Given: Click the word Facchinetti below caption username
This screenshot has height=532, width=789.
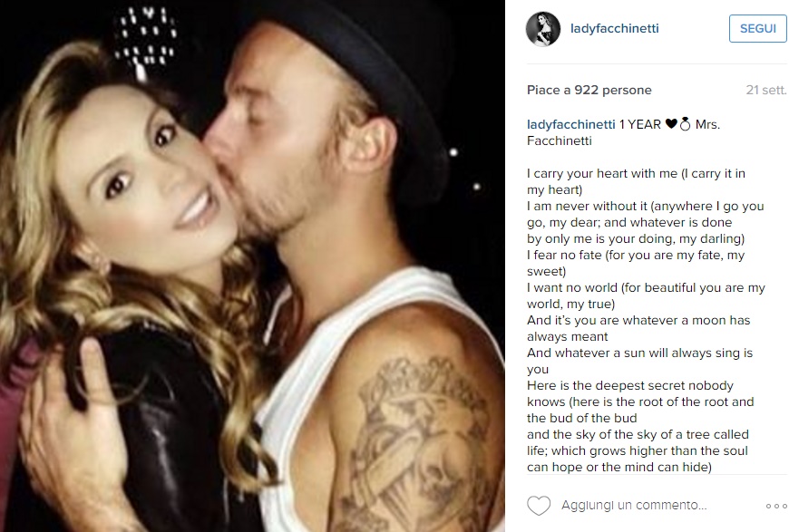Looking at the screenshot, I should tap(559, 140).
